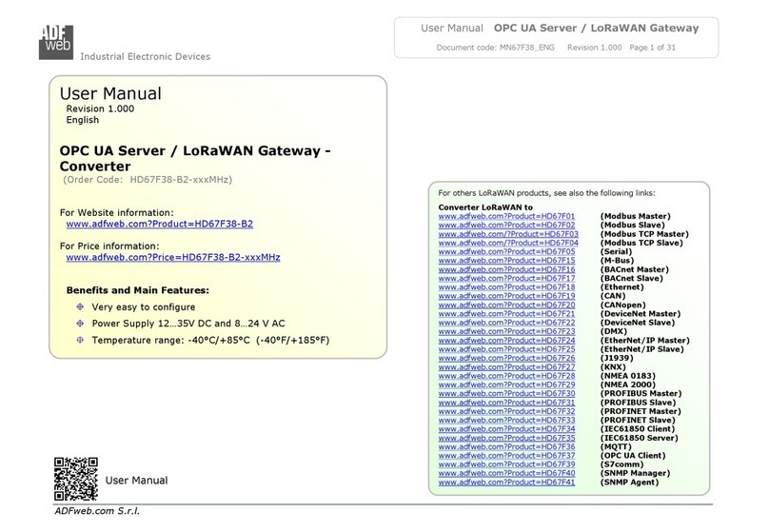Open the HD67F33 PROFINET Slave link
Image resolution: width=769 pixels, height=532 pixels.
point(506,421)
